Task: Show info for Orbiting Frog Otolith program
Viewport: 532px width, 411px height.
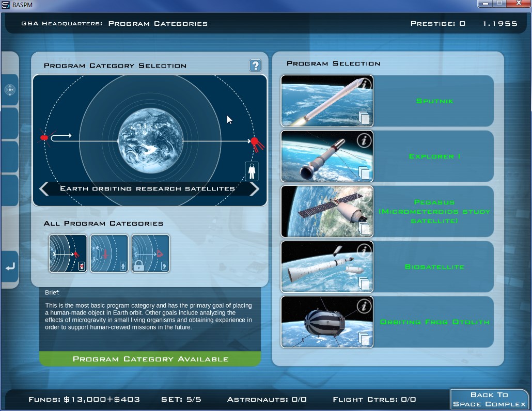Action: [364, 306]
